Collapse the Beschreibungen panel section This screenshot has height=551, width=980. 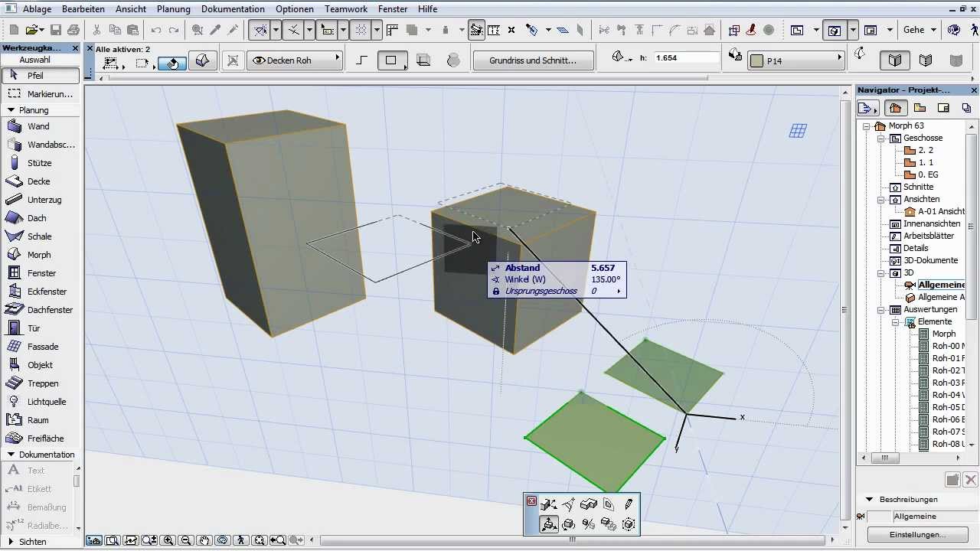870,499
